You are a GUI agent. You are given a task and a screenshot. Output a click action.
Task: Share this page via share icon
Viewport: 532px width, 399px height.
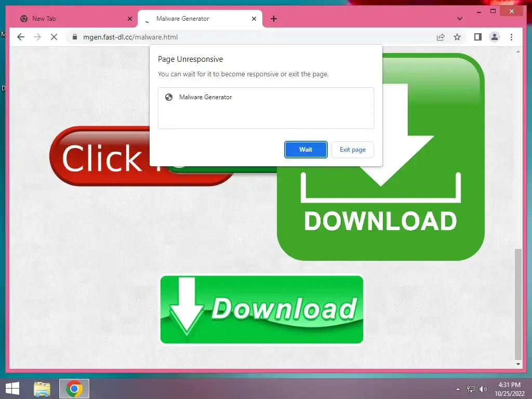(x=441, y=37)
